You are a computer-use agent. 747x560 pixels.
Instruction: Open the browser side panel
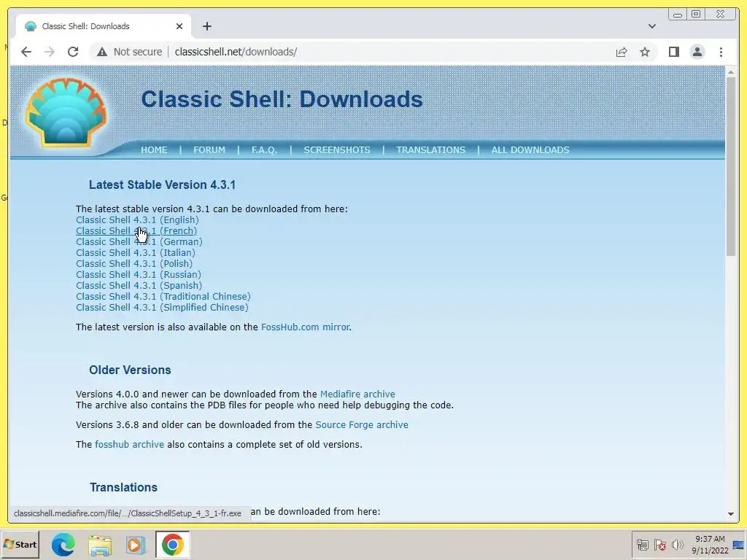pyautogui.click(x=673, y=52)
